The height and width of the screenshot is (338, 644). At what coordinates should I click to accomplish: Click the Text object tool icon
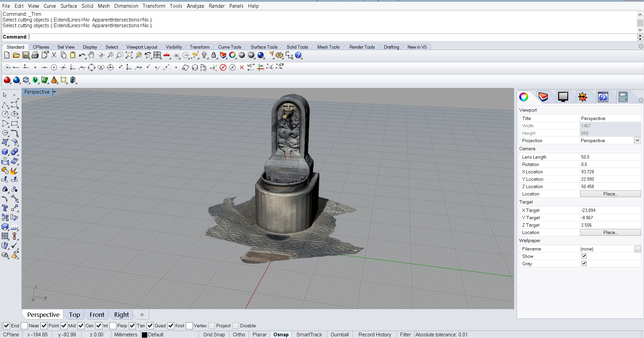point(5,208)
